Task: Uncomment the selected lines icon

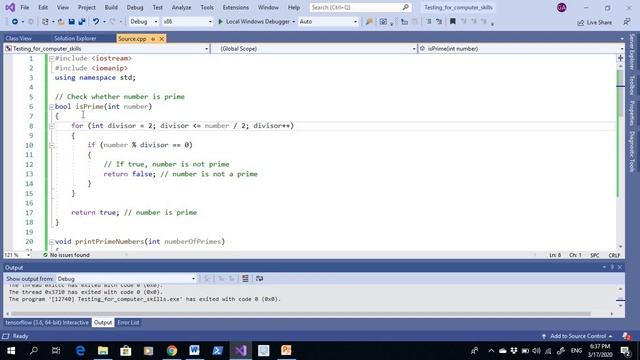Action: [439, 22]
